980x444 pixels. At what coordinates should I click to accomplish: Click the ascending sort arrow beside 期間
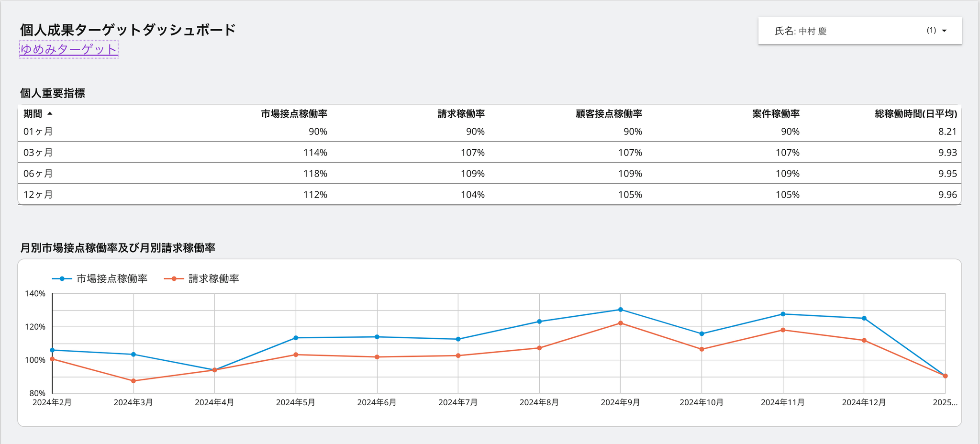pyautogui.click(x=50, y=113)
